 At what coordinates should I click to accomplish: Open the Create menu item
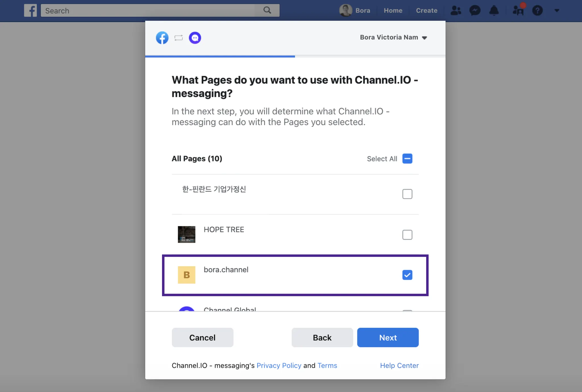pos(427,11)
